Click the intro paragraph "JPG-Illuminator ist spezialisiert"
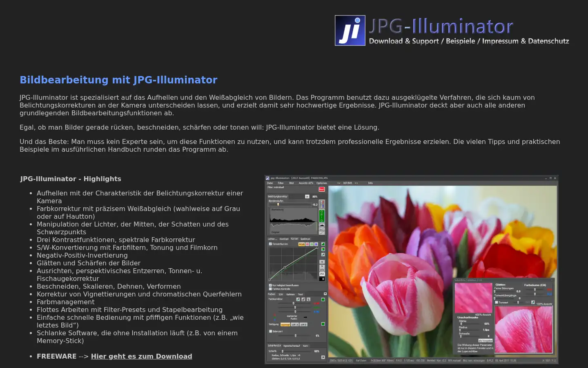 click(x=277, y=105)
